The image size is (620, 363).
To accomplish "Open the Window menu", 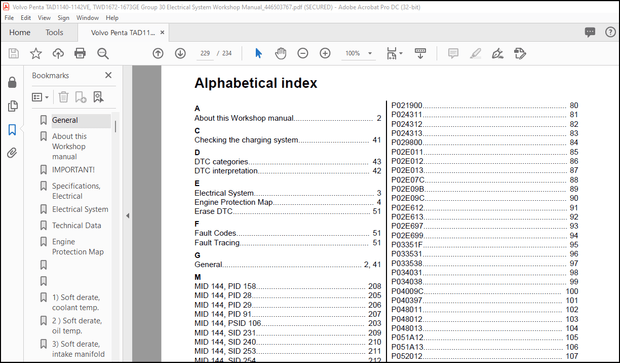I will [x=87, y=18].
